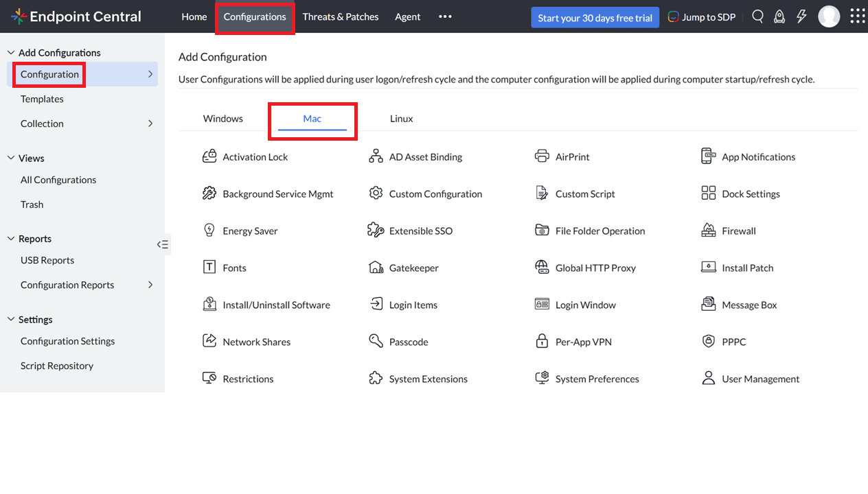Click the PPPC shield icon
This screenshot has width=868, height=494.
(709, 342)
